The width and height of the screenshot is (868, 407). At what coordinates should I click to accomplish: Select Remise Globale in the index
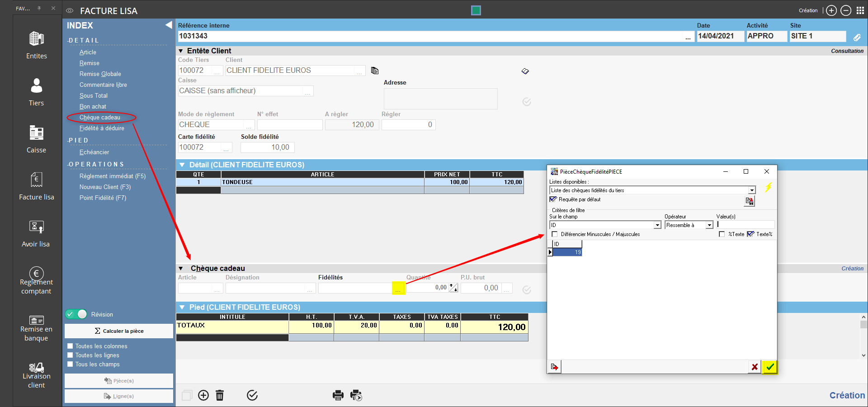[100, 74]
